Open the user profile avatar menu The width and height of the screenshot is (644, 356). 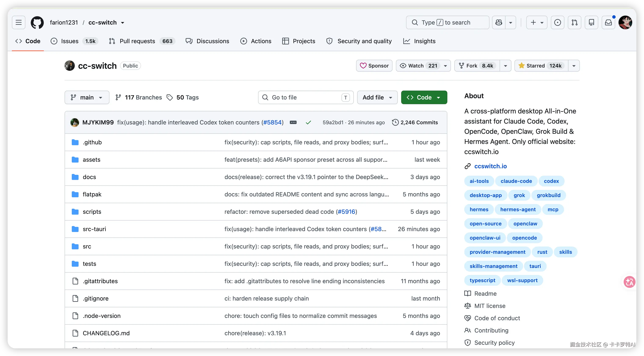(x=626, y=22)
